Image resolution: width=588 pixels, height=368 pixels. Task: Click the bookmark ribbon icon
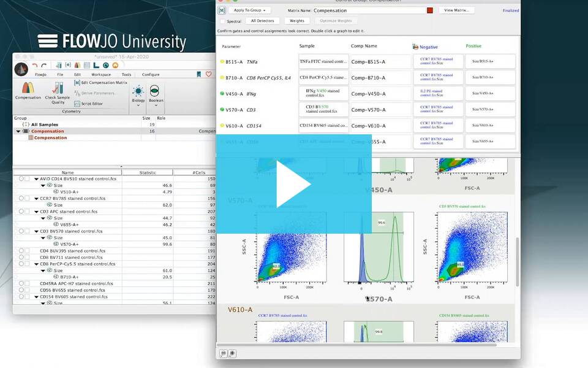198,74
